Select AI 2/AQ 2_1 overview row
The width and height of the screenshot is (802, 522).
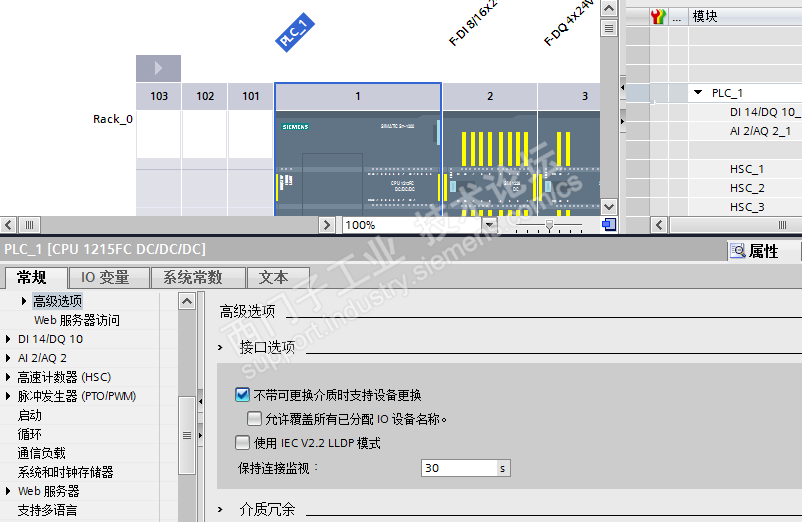pos(760,131)
